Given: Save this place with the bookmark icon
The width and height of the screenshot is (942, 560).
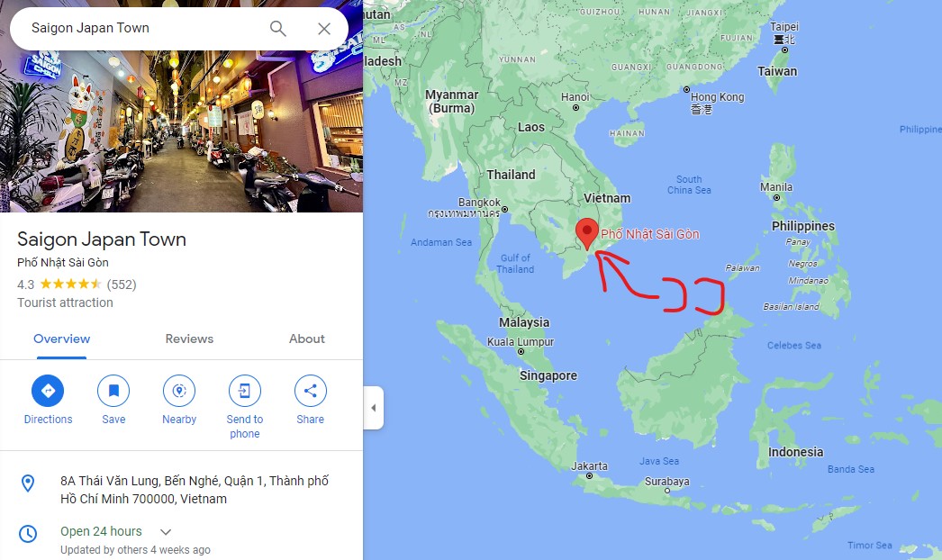Looking at the screenshot, I should click(x=113, y=391).
